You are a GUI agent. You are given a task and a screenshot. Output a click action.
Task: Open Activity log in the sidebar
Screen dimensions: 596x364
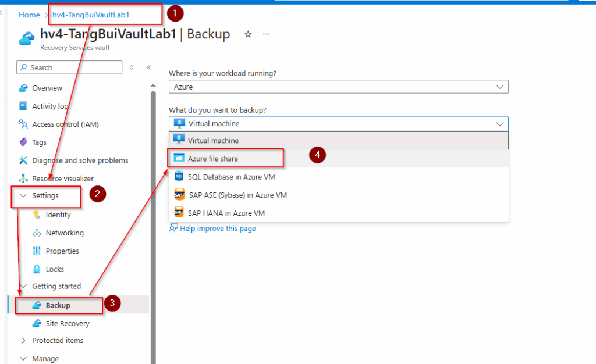click(50, 106)
